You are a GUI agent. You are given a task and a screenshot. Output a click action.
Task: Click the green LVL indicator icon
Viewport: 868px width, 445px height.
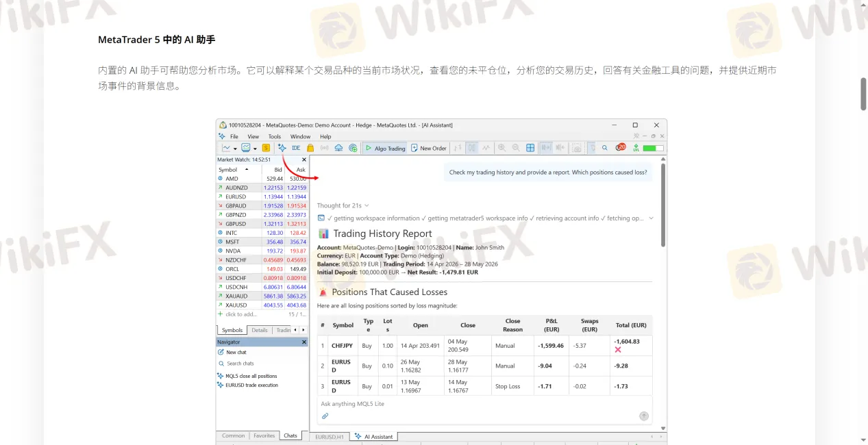[636, 148]
